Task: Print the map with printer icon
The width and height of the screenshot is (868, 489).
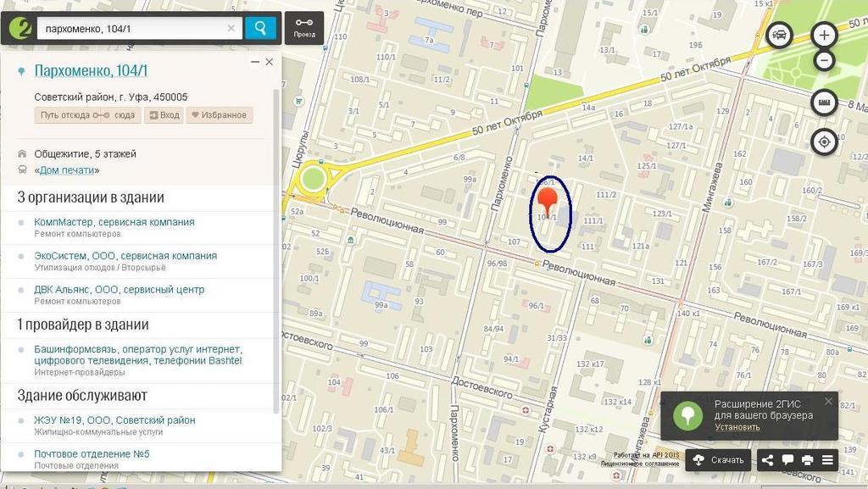Action: [808, 460]
